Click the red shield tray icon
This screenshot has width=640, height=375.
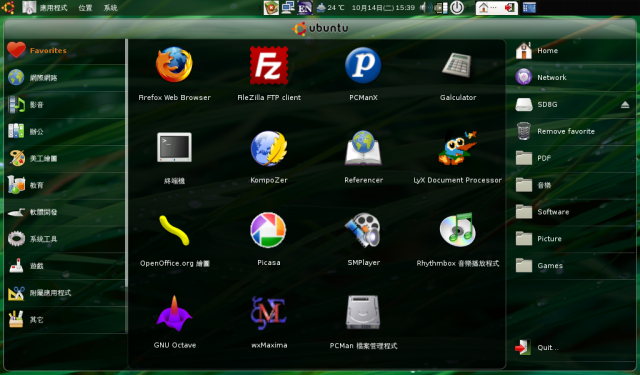pyautogui.click(x=271, y=7)
